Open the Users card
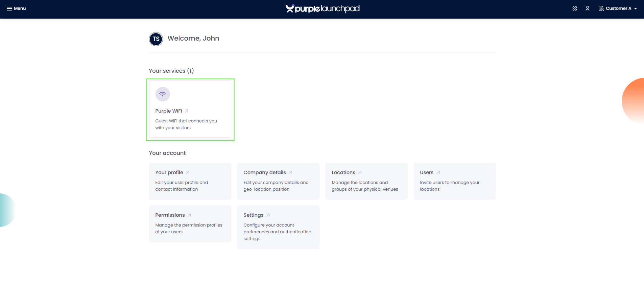The width and height of the screenshot is (644, 306). pyautogui.click(x=455, y=181)
